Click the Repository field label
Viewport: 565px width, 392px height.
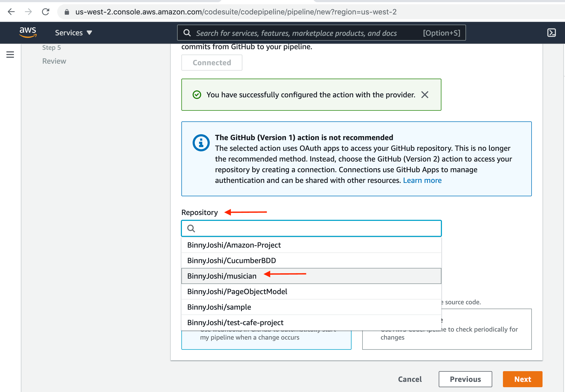pos(200,212)
